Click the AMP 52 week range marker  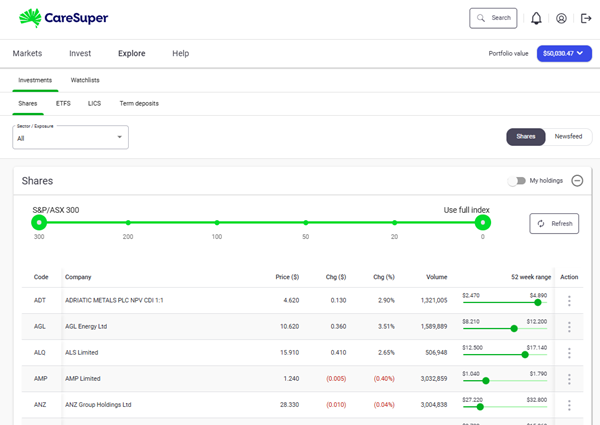(486, 381)
